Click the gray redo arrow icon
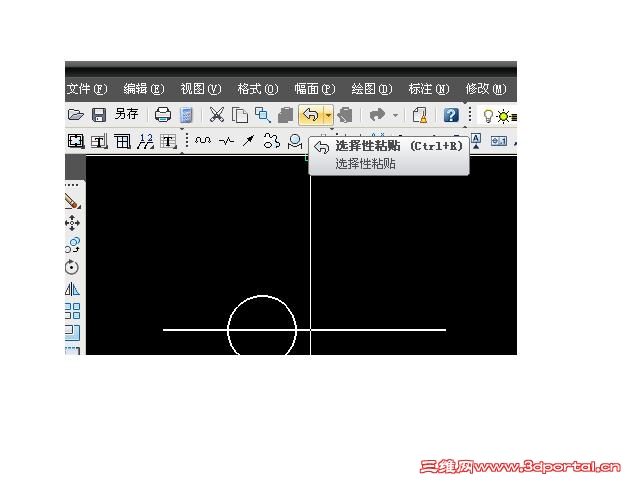The image size is (640, 480). click(377, 115)
